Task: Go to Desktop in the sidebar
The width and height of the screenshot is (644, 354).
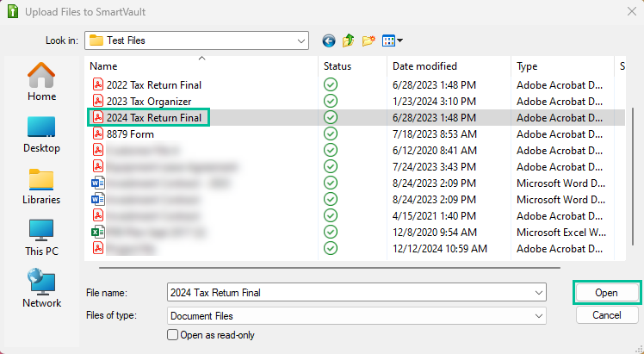Action: [x=41, y=134]
